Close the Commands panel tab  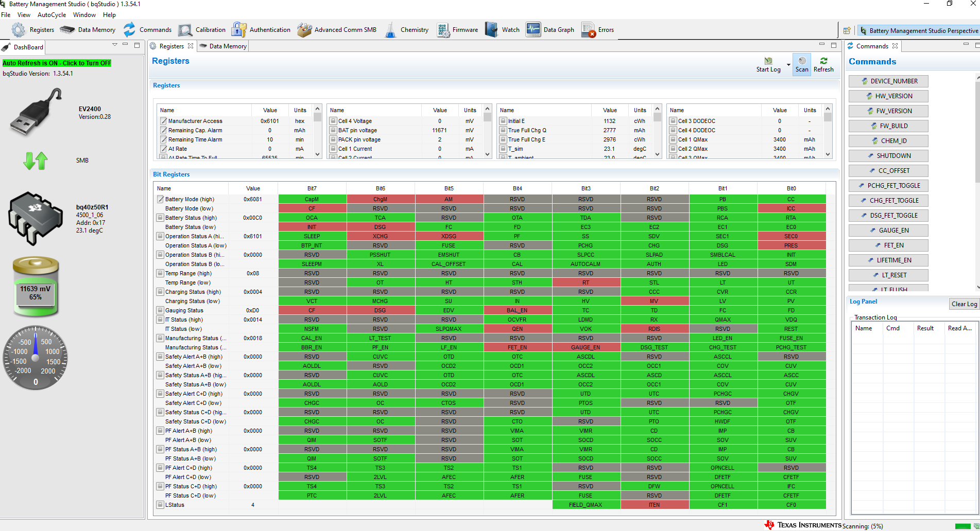[895, 46]
